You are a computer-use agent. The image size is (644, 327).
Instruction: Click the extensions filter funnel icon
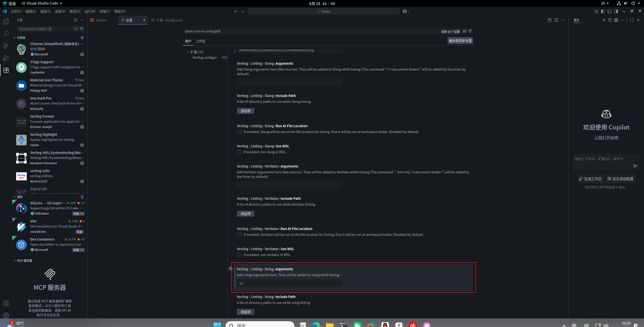coord(82,29)
